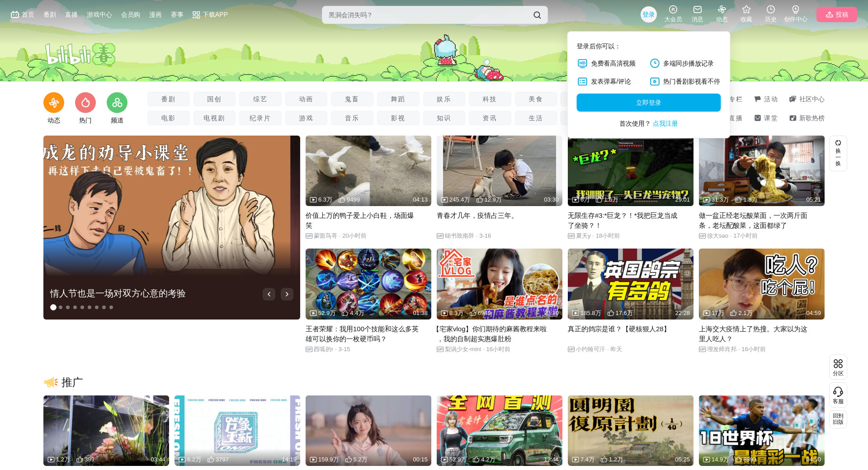The height and width of the screenshot is (470, 868).
Task: Click the 立即登录 login button
Action: [648, 103]
